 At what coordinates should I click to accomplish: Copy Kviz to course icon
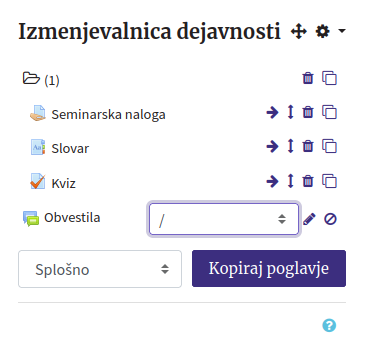click(x=329, y=181)
